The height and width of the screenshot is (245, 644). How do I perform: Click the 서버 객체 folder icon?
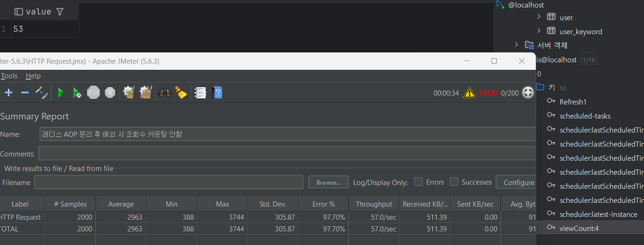[x=529, y=45]
